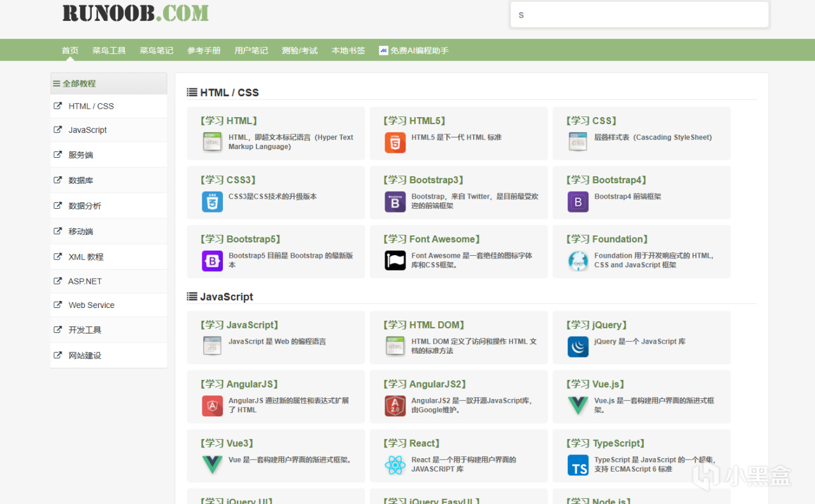Open 【学习 CSS3】 tutorial link
Image resolution: width=815 pixels, height=504 pixels.
pyautogui.click(x=228, y=180)
